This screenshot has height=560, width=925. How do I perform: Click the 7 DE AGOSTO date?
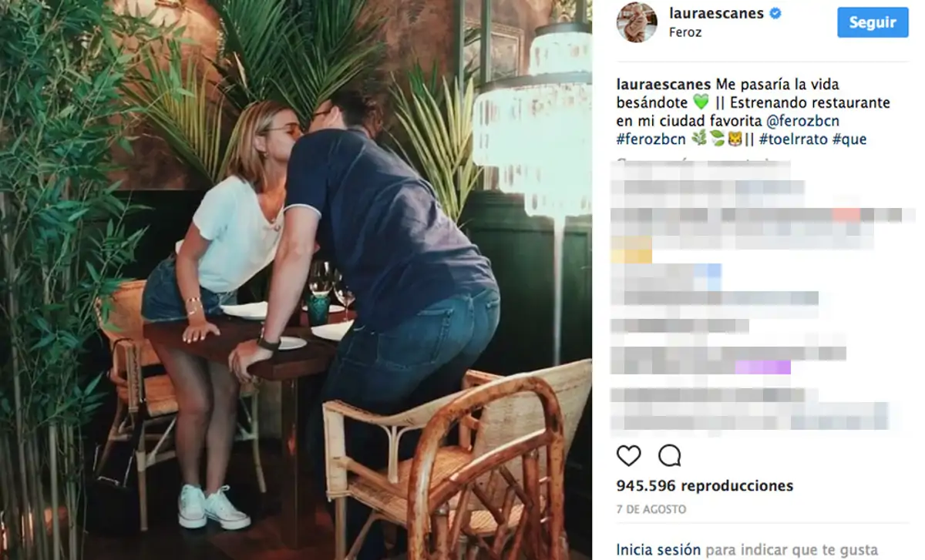coord(651,510)
